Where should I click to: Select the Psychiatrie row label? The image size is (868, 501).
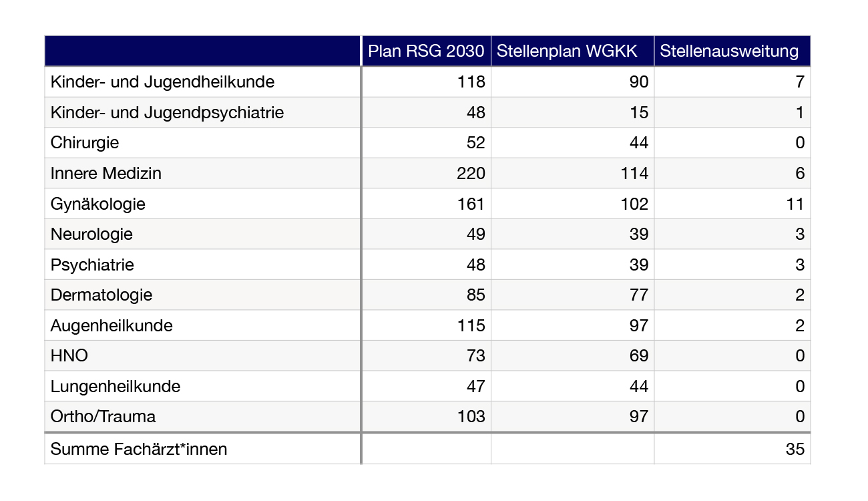click(x=92, y=265)
